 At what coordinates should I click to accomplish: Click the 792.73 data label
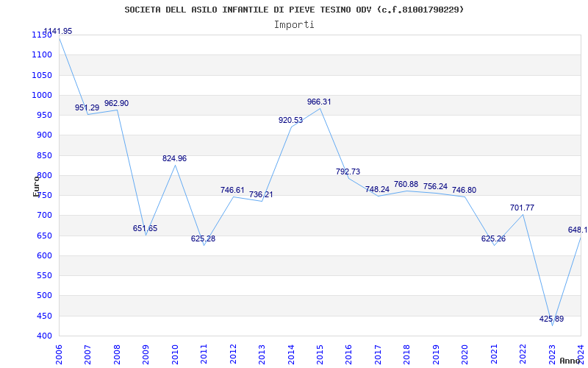(348, 171)
